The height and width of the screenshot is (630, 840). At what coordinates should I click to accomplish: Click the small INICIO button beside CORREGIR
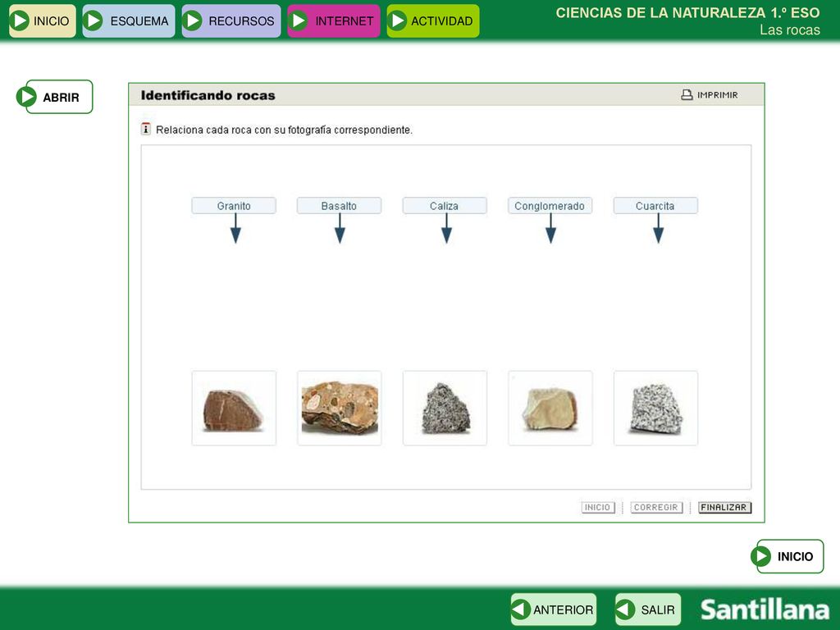[598, 507]
